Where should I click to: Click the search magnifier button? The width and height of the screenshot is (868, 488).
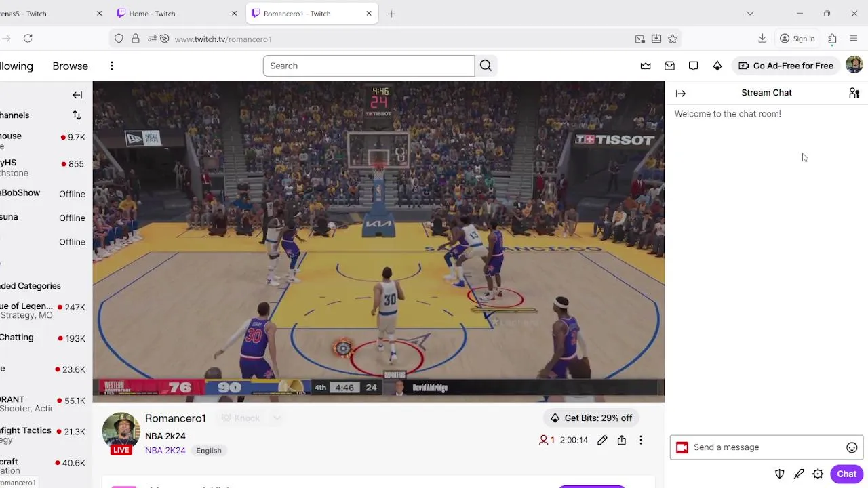coord(486,66)
